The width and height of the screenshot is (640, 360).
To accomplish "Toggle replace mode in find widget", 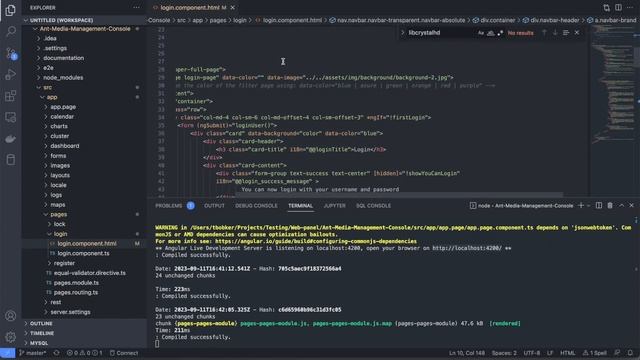I will (x=403, y=33).
